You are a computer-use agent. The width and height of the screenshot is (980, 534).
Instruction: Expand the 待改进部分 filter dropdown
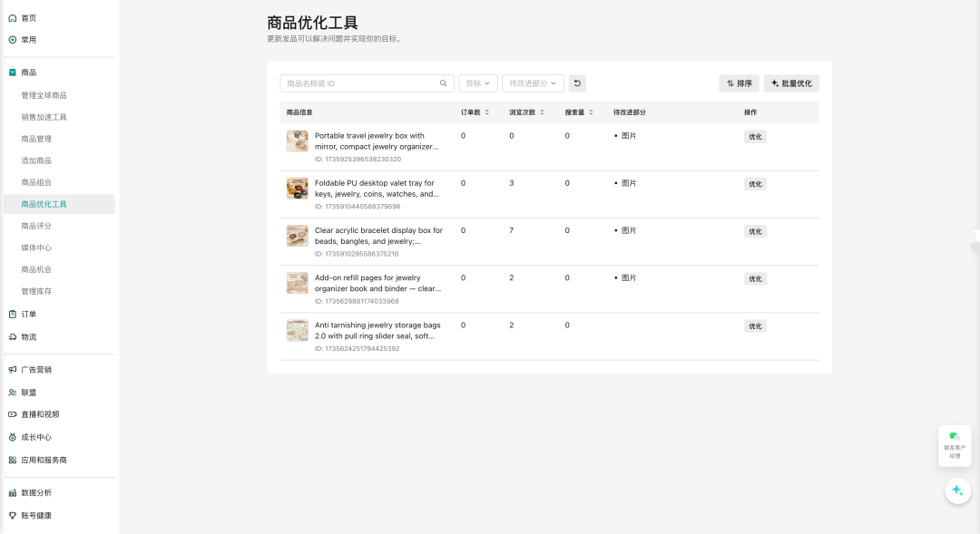533,83
